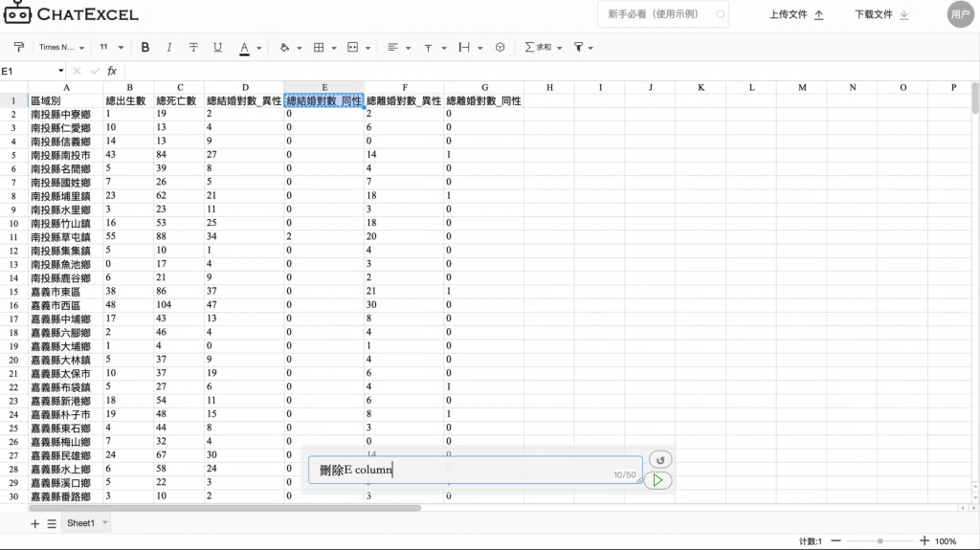Toggle bold formatting

coord(145,47)
